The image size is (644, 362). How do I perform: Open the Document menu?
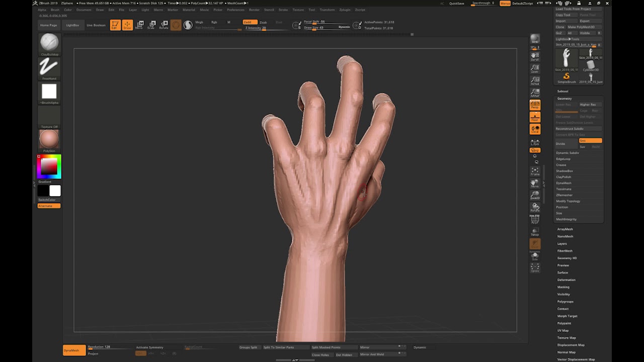tap(84, 10)
